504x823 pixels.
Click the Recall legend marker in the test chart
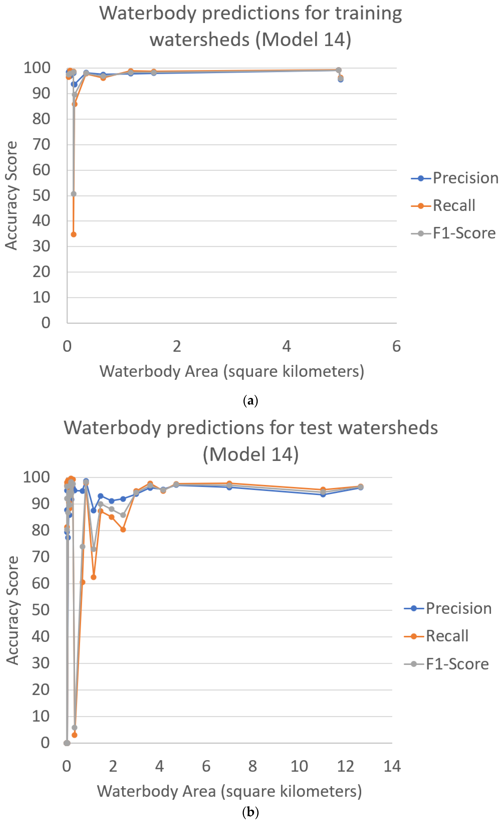pyautogui.click(x=414, y=636)
